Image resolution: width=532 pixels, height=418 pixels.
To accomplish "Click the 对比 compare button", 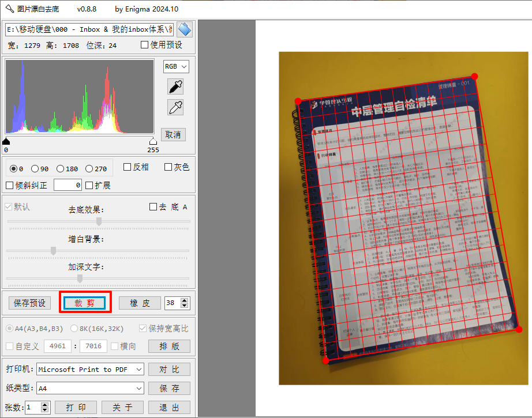I will pyautogui.click(x=169, y=369).
